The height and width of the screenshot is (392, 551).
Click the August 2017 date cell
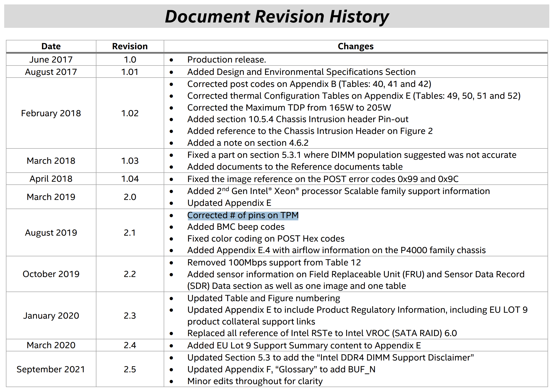[x=51, y=72]
